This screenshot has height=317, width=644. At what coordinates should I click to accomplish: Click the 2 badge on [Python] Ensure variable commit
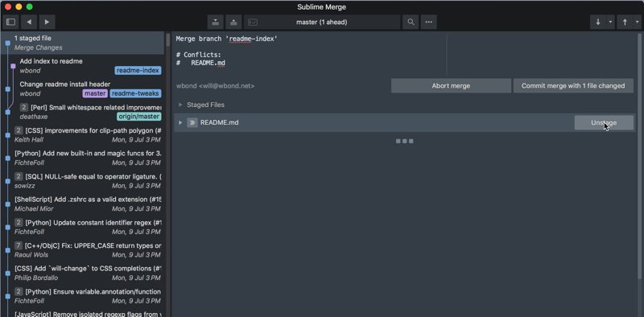[19, 291]
